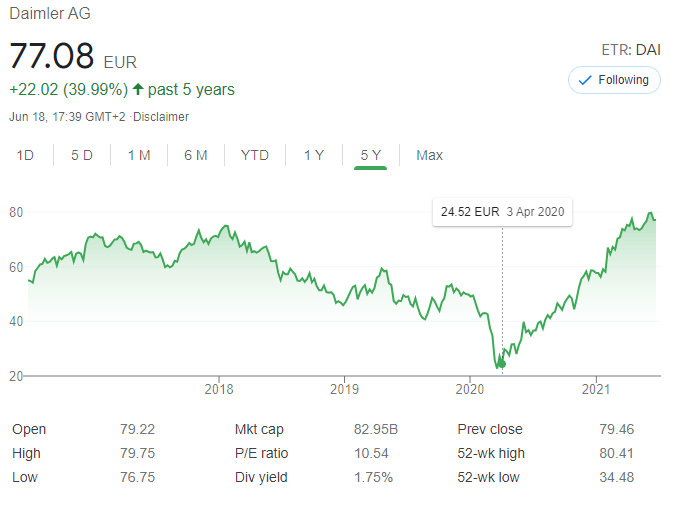Click the 52-wk low value 34.48

616,477
